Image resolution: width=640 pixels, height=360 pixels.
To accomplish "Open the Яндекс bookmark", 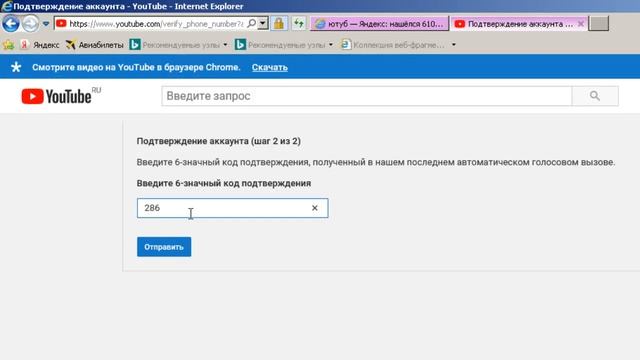I will [40, 45].
